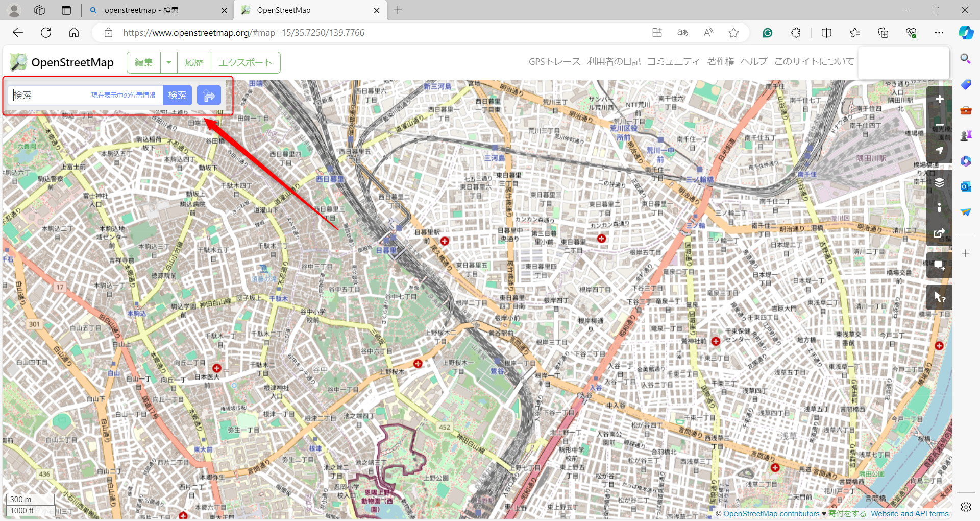Click the 検索 search button
Viewport: 980px width, 521px height.
tap(177, 95)
